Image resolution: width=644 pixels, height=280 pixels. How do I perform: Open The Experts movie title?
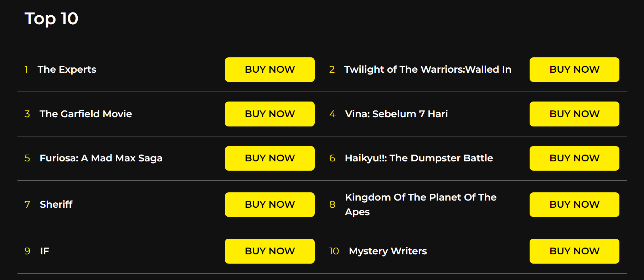(x=67, y=69)
